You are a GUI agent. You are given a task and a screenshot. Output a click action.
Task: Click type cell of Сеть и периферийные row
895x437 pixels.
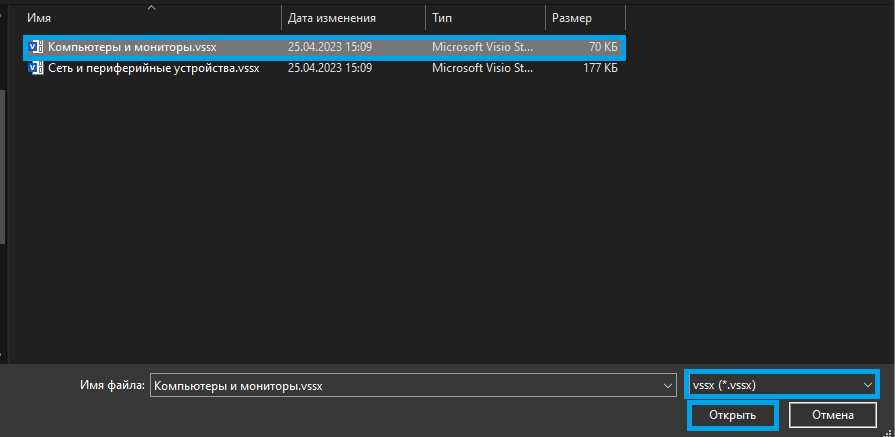[482, 68]
